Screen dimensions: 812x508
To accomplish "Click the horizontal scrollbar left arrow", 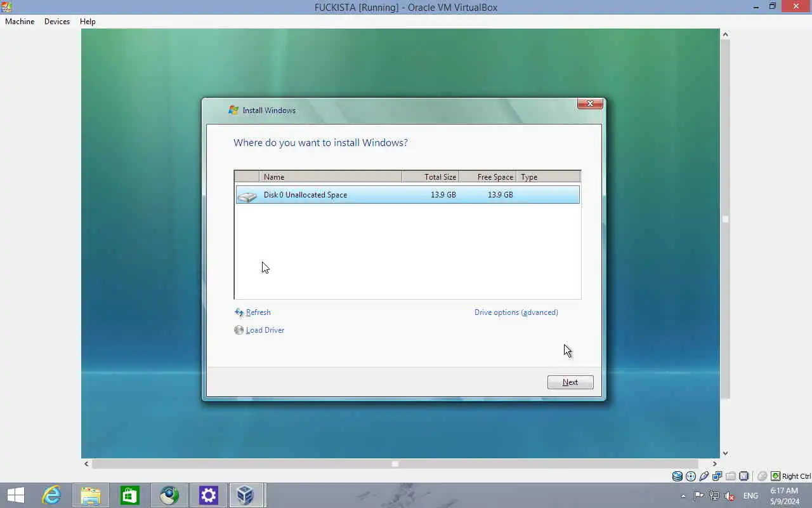I will click(86, 464).
